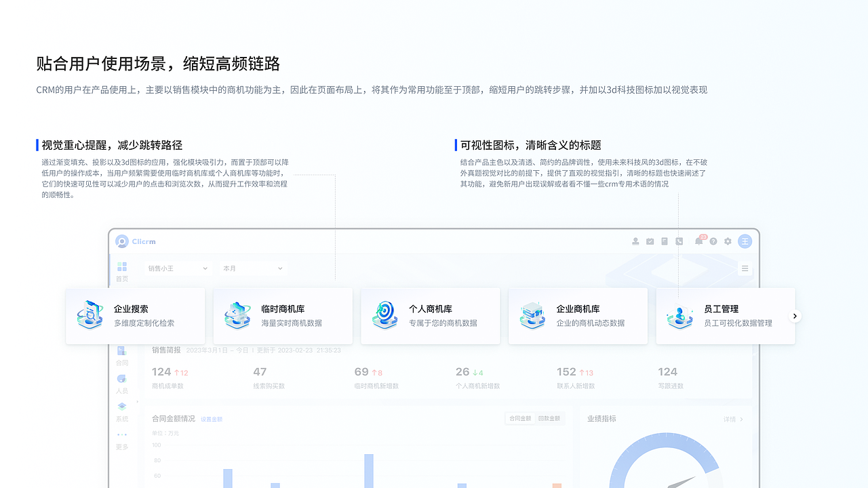Select the 合同金额 toggle button

519,418
